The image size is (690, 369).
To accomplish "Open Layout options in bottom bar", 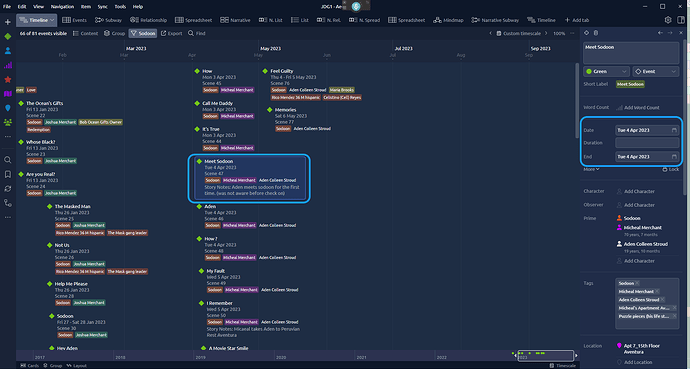I will [77, 365].
